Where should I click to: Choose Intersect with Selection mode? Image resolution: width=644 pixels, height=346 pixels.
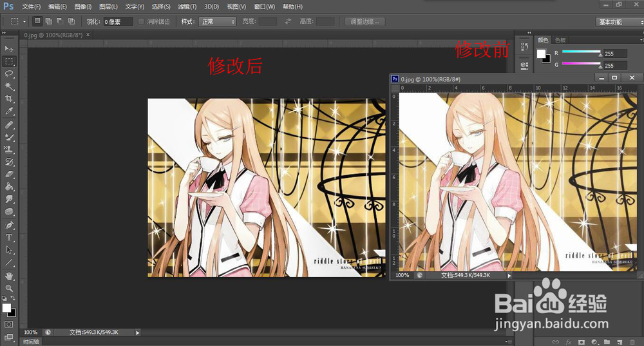click(x=71, y=21)
